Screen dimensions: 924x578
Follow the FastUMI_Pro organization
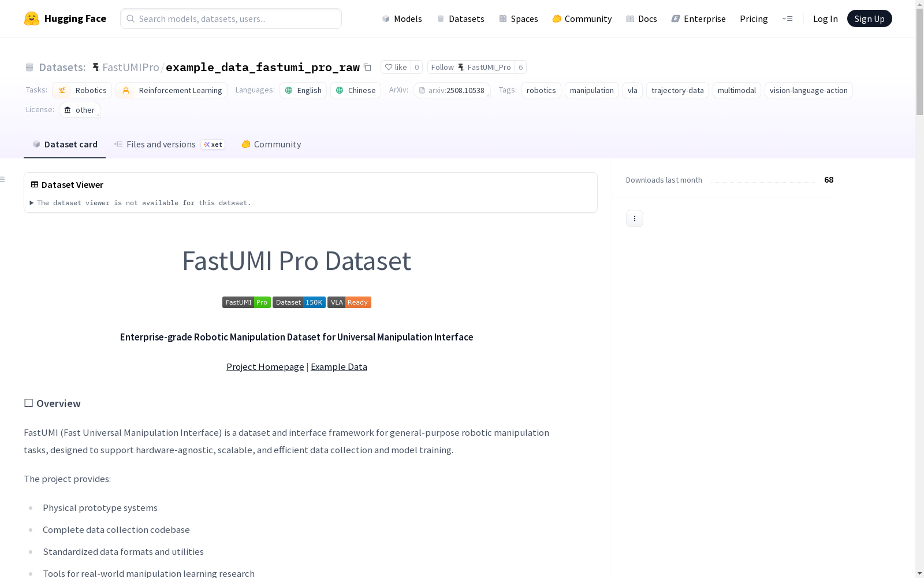[x=471, y=67]
